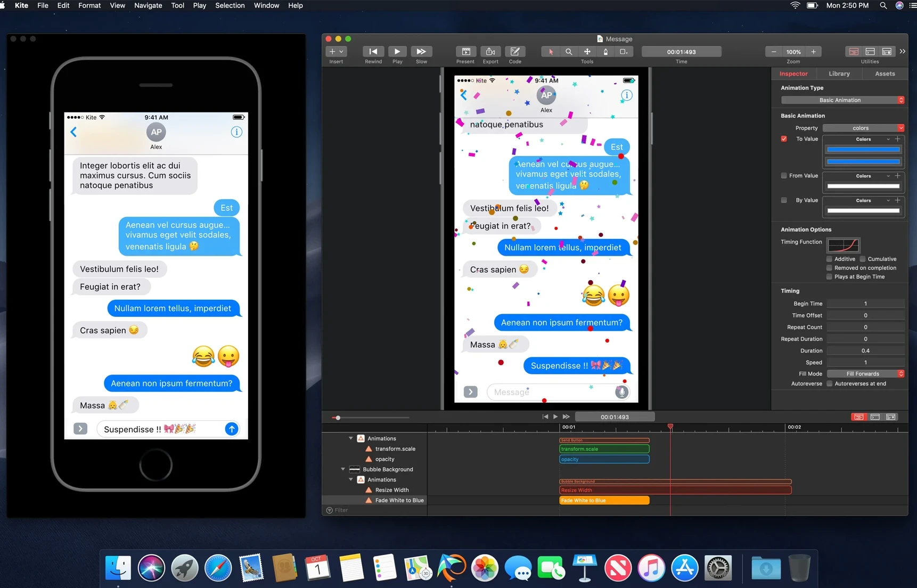Switch to the Library tab
Screen dimensions: 917x588
point(839,73)
